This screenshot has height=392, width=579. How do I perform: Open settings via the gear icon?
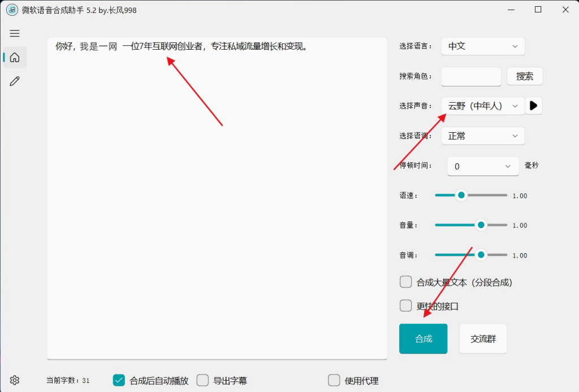pyautogui.click(x=15, y=380)
